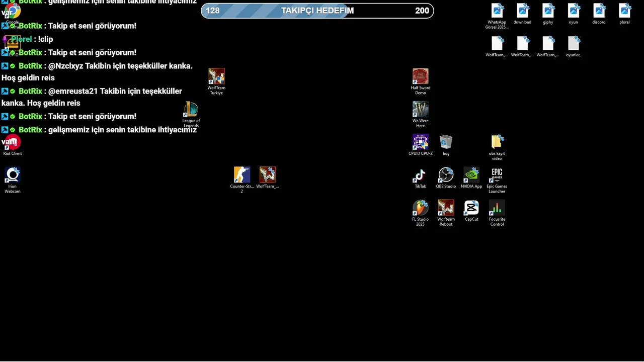Viewport: 644px width, 362px height.
Task: Open the WolfTeam Turkiye shortcut
Action: [x=216, y=81]
